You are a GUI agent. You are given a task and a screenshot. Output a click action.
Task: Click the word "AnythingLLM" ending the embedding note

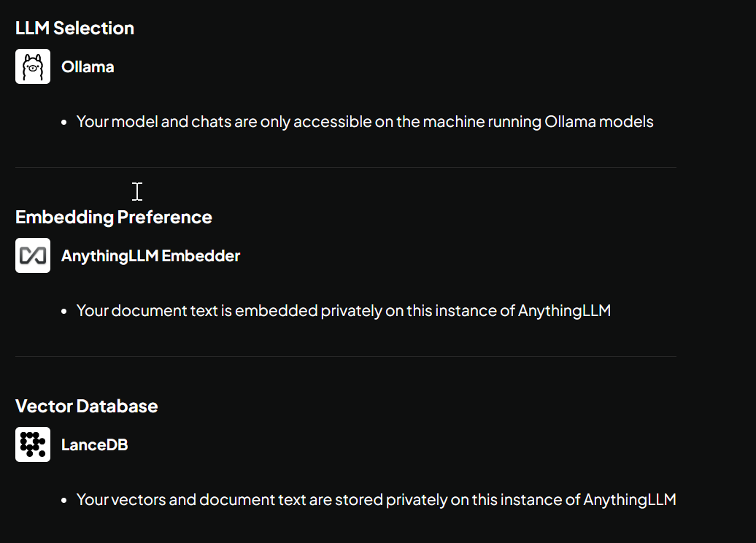pos(564,311)
